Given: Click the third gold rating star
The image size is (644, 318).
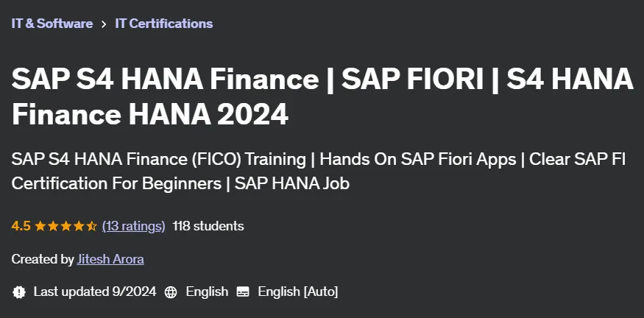Looking at the screenshot, I should tap(66, 226).
